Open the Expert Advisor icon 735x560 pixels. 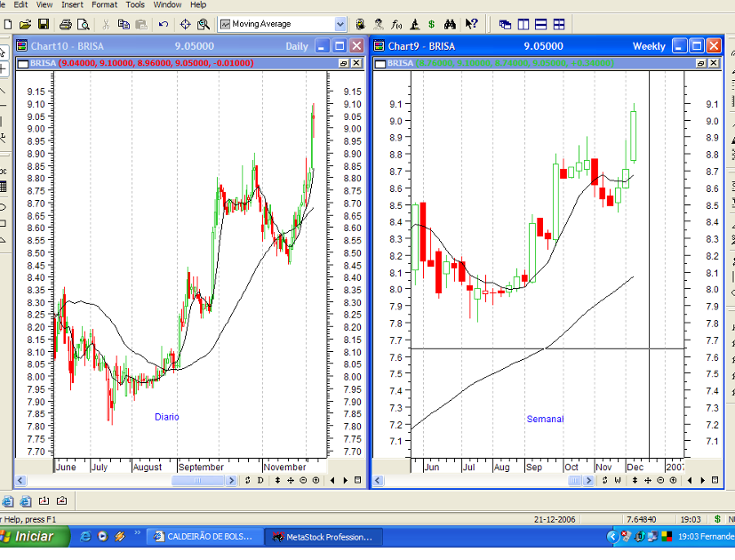coord(379,24)
